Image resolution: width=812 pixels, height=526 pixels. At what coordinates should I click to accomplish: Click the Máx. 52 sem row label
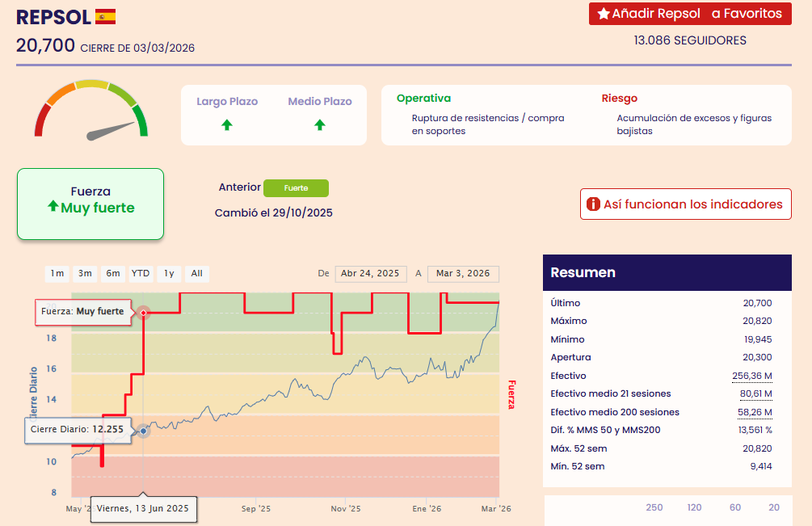click(x=578, y=448)
